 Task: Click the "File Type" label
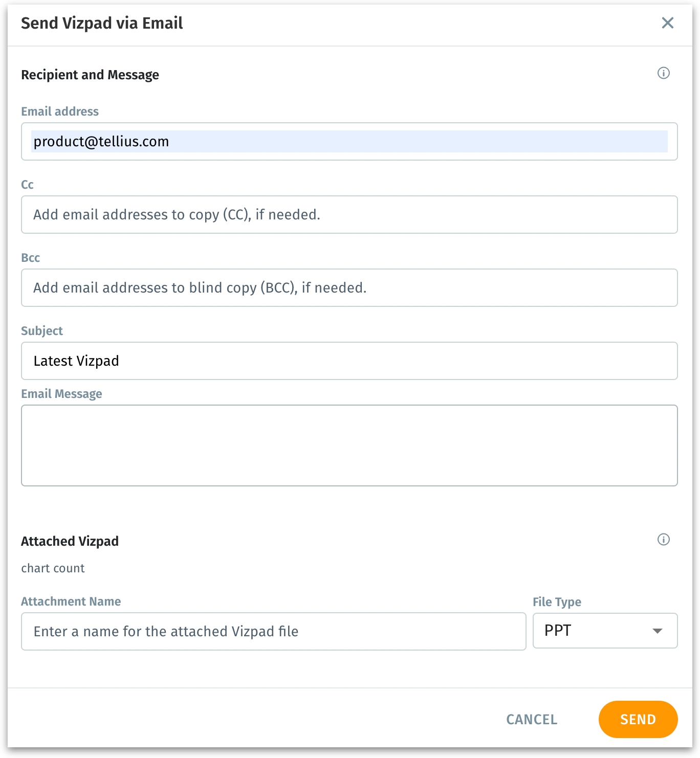pyautogui.click(x=557, y=602)
